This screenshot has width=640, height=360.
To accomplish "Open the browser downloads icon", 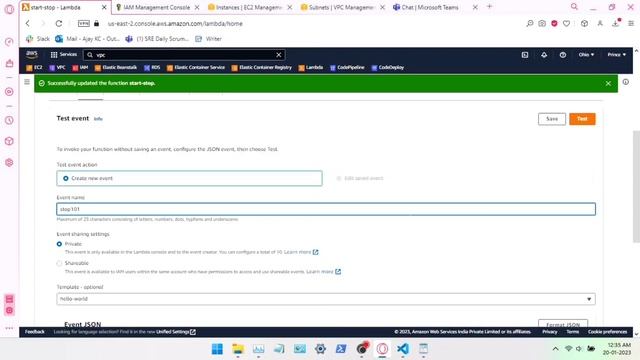I will click(x=616, y=24).
